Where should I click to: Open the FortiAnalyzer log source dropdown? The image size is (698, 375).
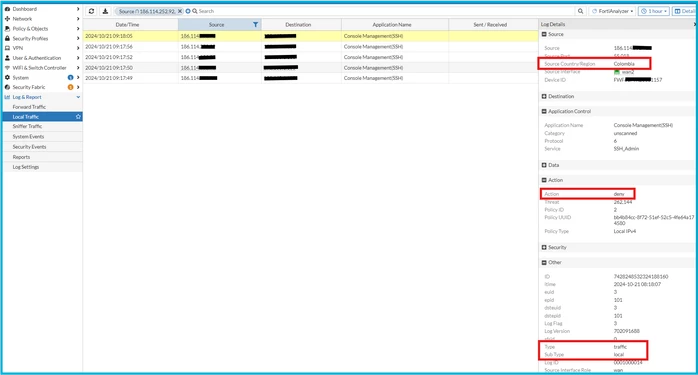pyautogui.click(x=613, y=11)
